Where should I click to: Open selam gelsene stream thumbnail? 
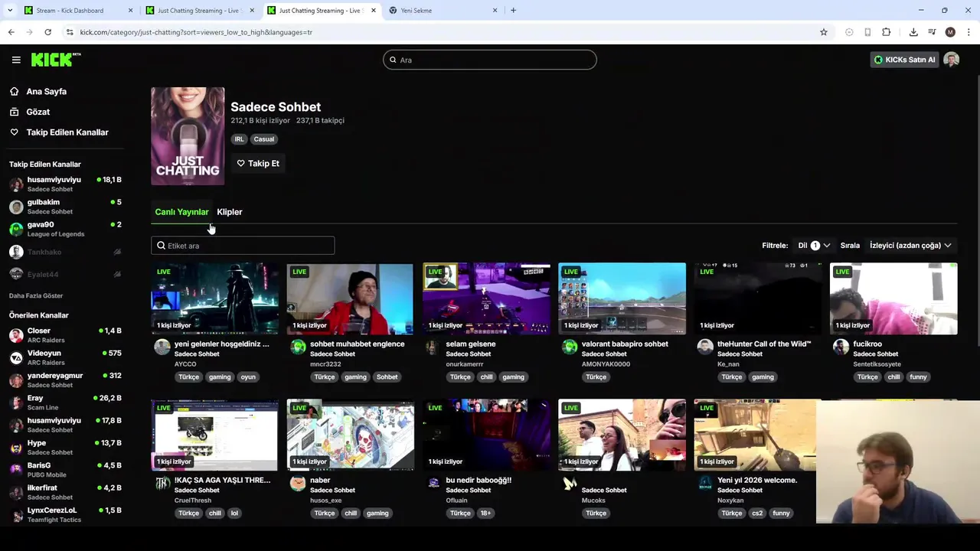[486, 298]
